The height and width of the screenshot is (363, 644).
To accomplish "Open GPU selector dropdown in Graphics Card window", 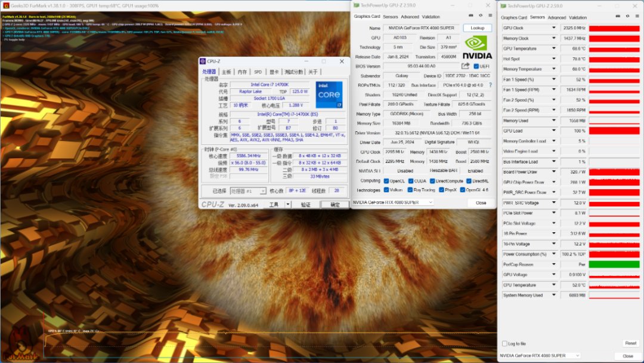I will click(x=392, y=202).
